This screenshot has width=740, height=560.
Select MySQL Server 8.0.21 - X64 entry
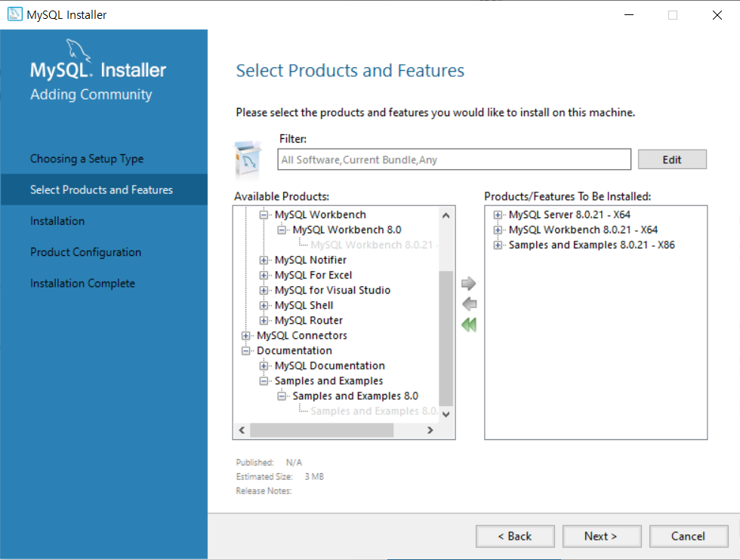[569, 214]
